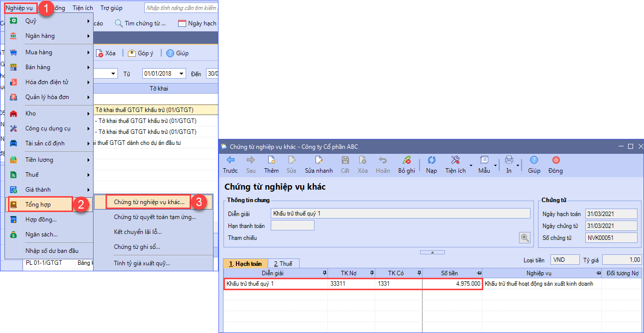Screen dimensions: 644x333
Task: Open the Trợ giúp menu
Action: click(111, 8)
